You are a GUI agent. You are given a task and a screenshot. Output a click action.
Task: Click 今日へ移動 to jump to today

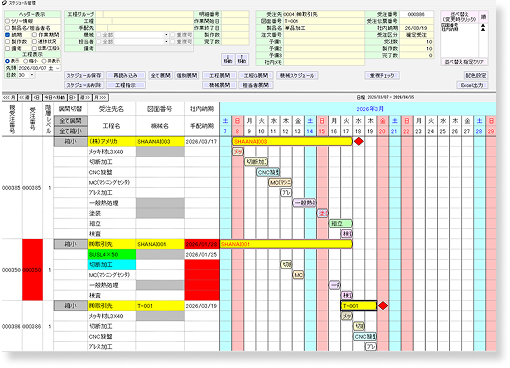pos(55,98)
